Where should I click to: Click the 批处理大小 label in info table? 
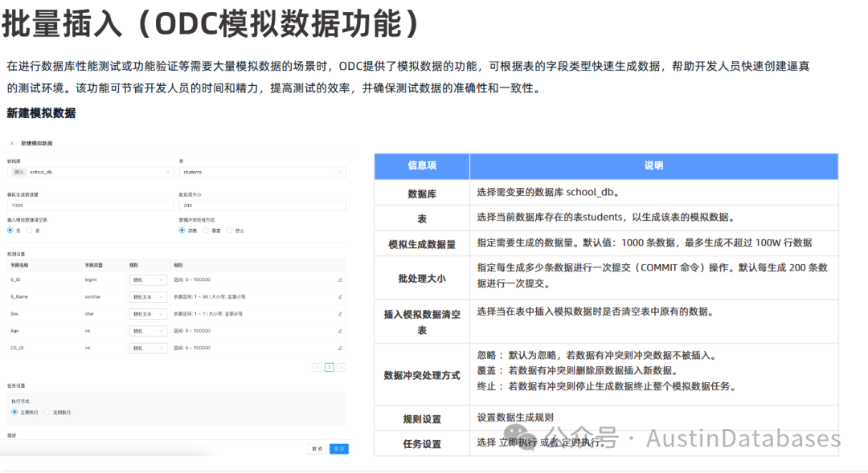[x=422, y=279]
